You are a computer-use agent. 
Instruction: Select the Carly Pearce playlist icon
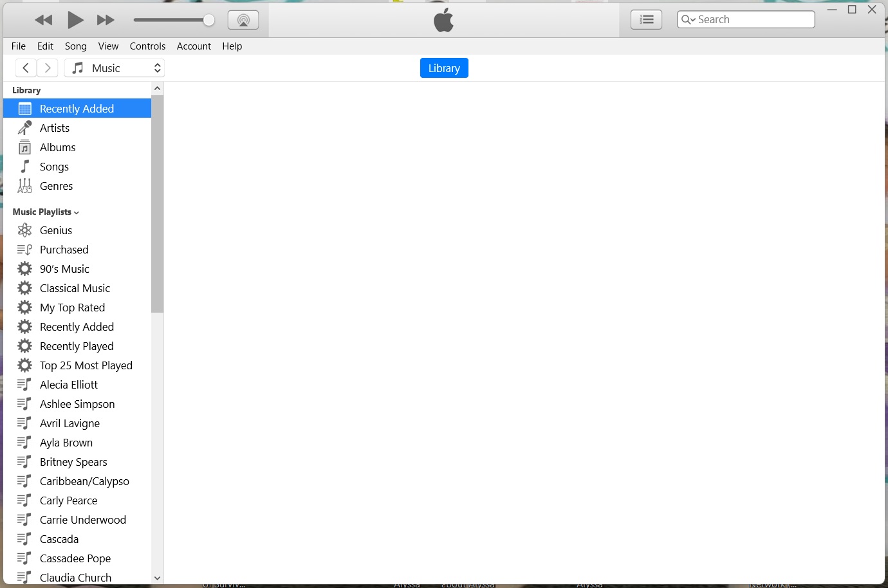(24, 501)
